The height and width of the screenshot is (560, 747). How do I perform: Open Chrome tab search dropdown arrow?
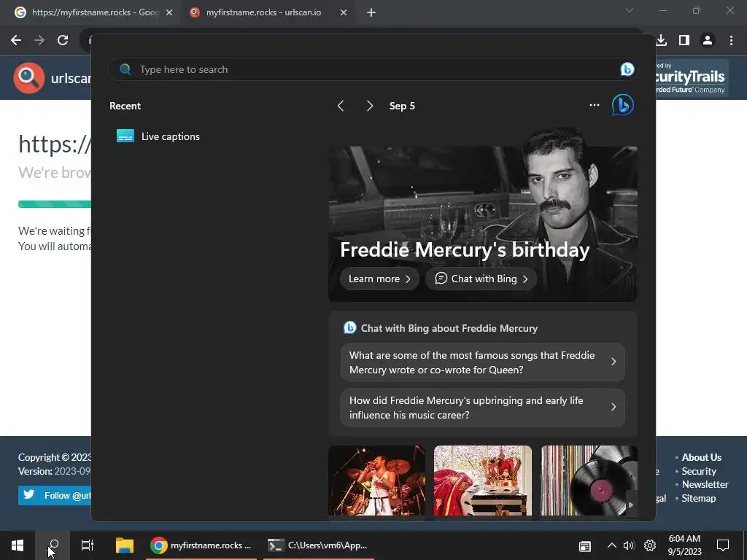coord(630,10)
